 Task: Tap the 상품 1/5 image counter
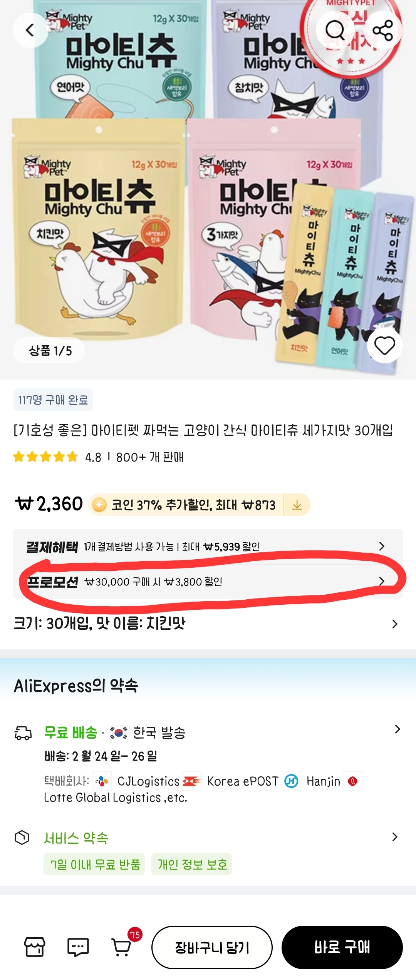[x=49, y=350]
